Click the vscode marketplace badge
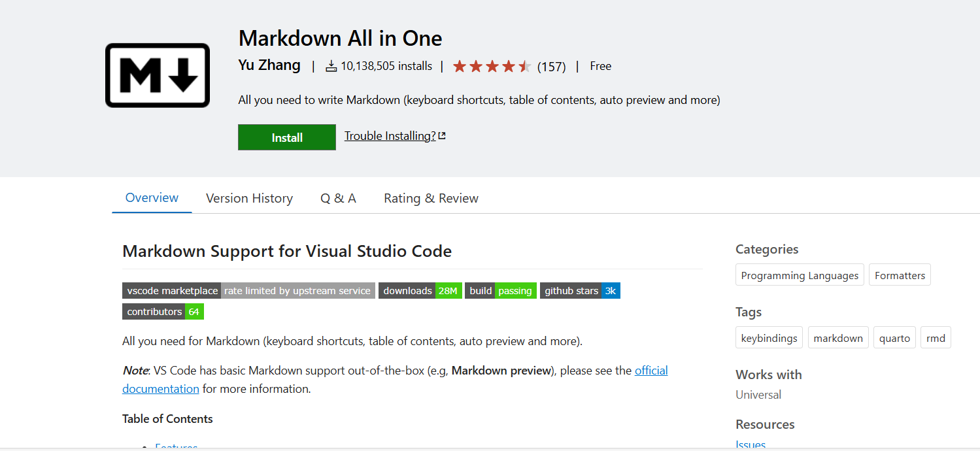980x451 pixels. (x=248, y=291)
